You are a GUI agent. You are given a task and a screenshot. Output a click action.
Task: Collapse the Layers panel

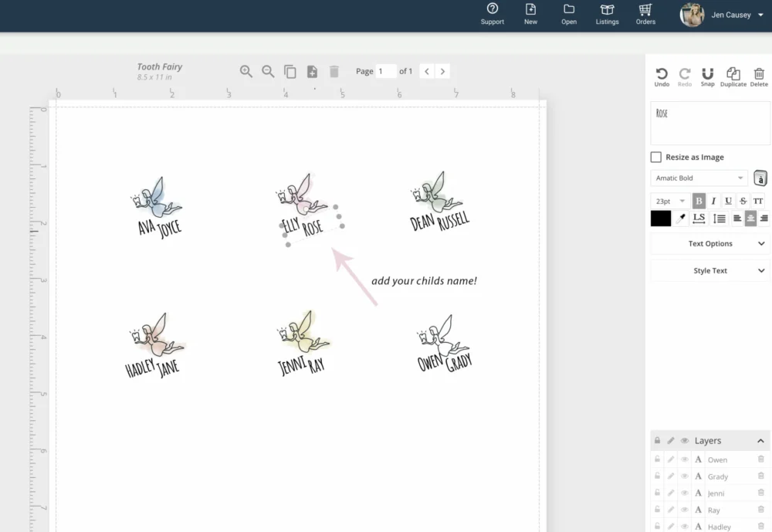click(760, 441)
